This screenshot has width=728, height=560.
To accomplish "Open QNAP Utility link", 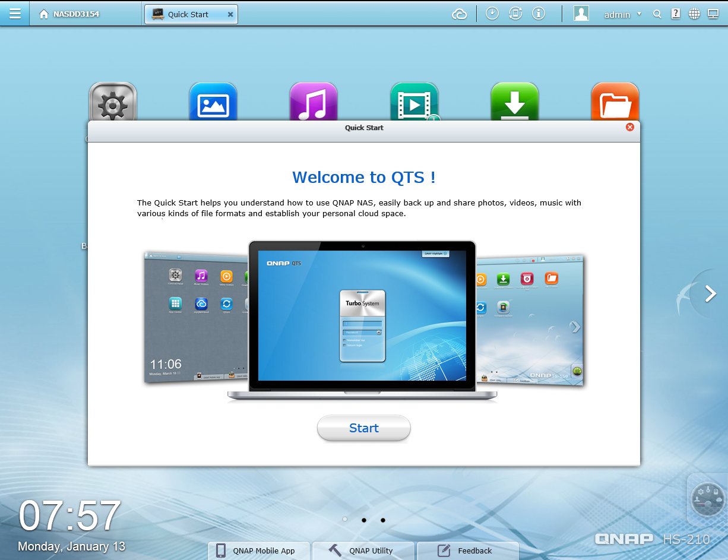I will (x=363, y=550).
